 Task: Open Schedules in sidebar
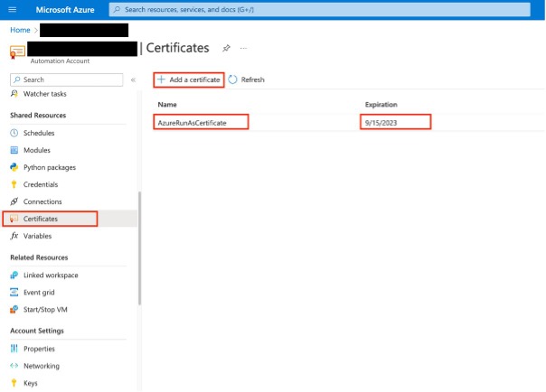tap(39, 133)
